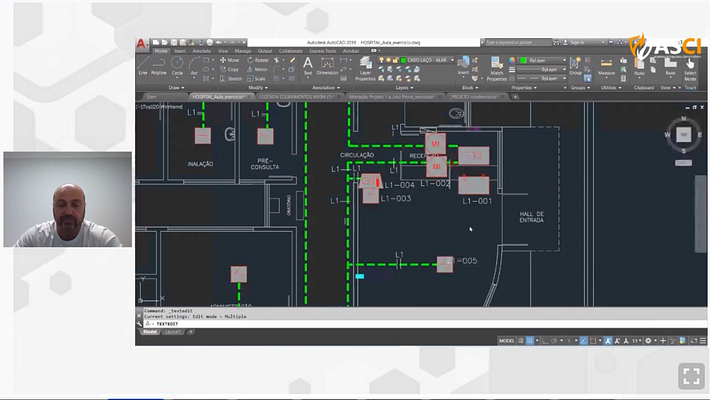
Task: Expand the Layers panel
Action: pos(404,88)
